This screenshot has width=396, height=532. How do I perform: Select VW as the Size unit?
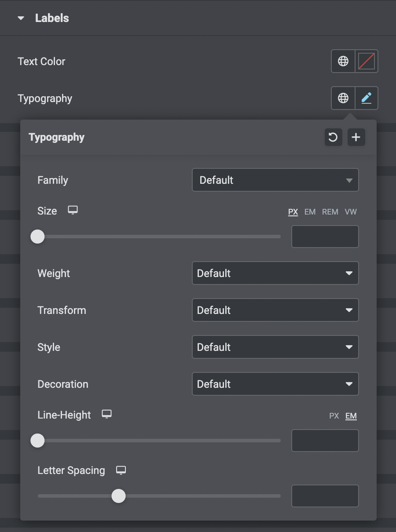[351, 212]
